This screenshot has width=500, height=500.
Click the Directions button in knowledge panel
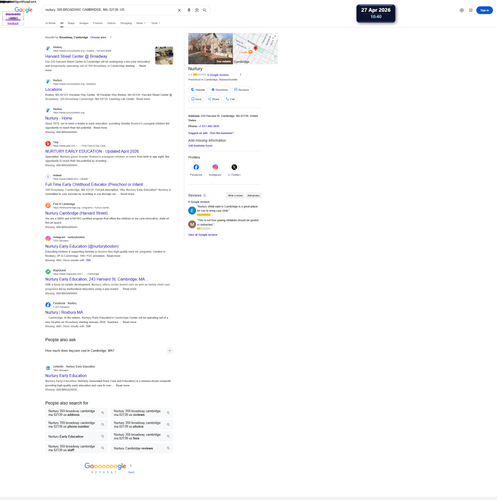[x=220, y=90]
